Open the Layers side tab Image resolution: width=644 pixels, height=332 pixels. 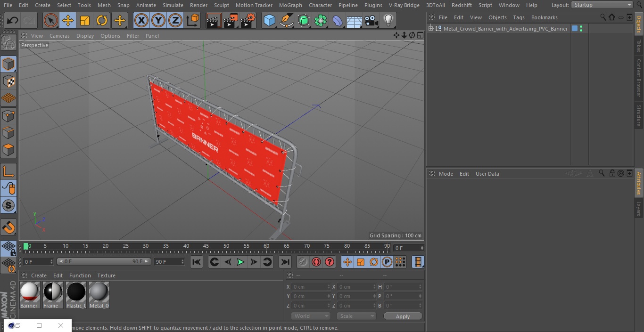point(639,208)
